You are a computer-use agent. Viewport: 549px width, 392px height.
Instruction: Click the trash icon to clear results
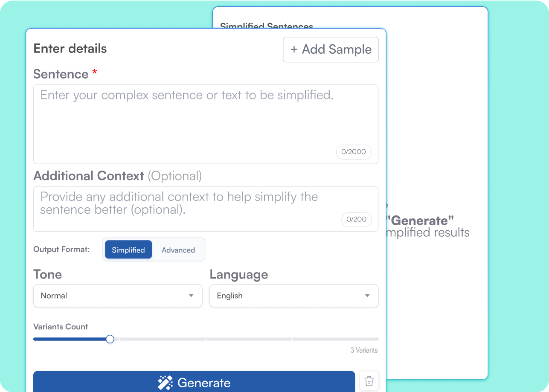369,381
